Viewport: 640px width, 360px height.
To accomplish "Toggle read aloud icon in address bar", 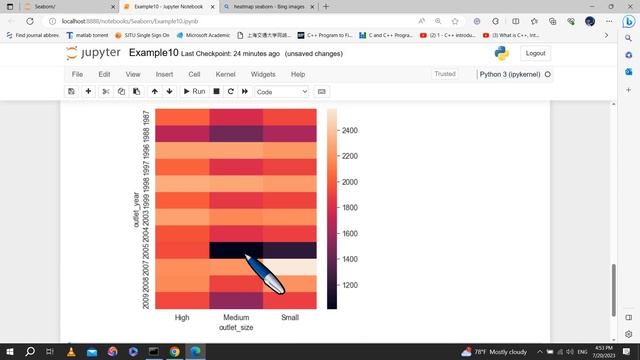I will pos(422,21).
